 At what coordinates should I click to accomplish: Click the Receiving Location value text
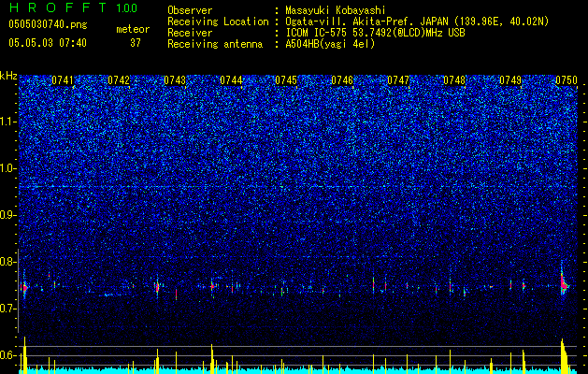417,22
